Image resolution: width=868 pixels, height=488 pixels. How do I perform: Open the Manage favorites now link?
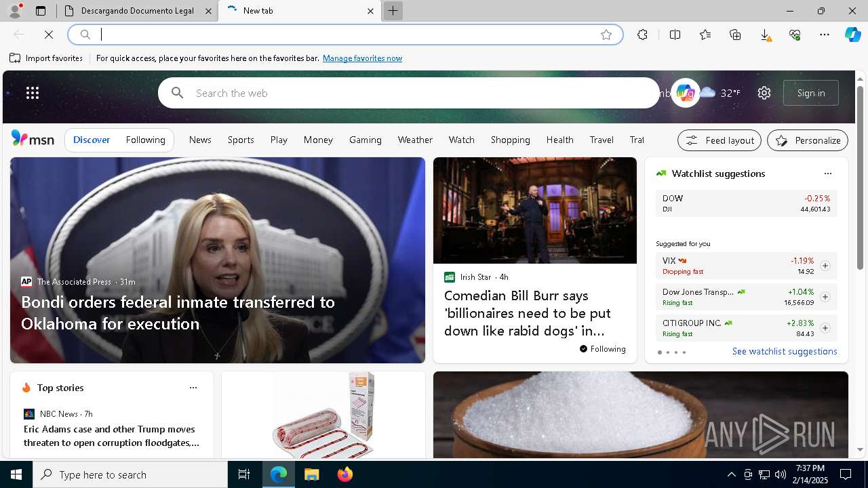(362, 58)
